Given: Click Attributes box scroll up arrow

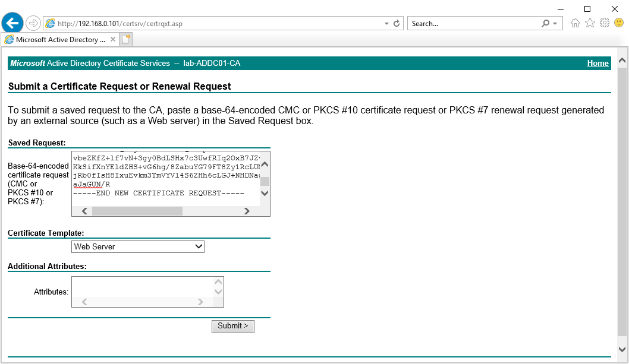Looking at the screenshot, I should point(218,282).
